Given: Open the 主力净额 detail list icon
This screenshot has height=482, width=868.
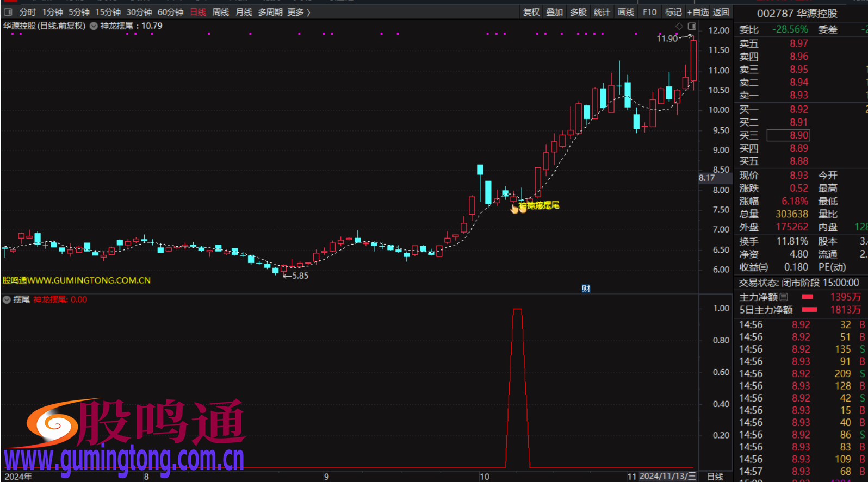Looking at the screenshot, I should click(784, 297).
